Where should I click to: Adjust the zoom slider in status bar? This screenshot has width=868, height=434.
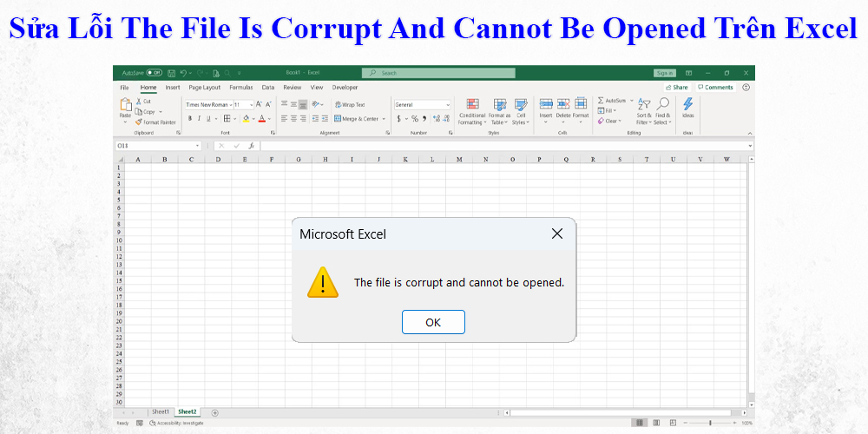click(x=710, y=423)
